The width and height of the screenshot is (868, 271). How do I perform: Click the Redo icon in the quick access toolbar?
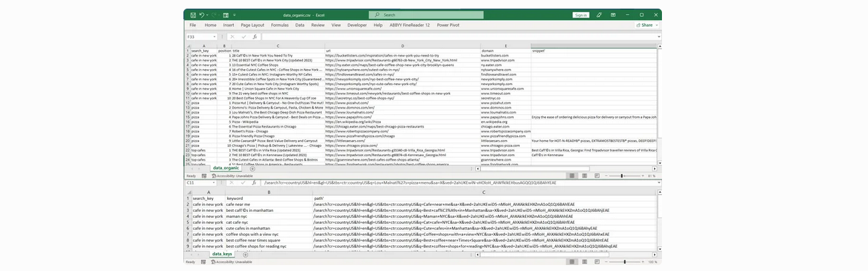(213, 15)
